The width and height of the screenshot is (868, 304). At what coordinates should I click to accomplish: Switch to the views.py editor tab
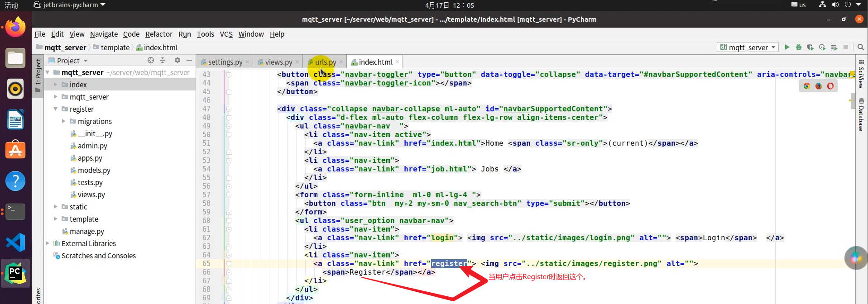click(278, 62)
